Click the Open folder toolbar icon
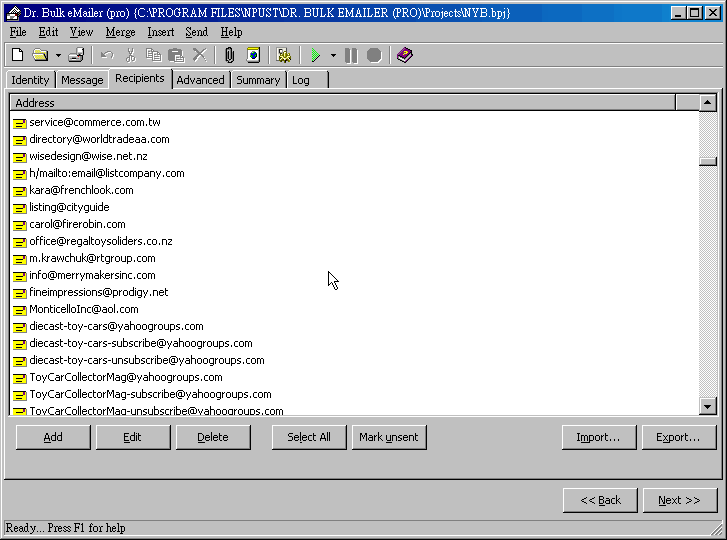727x540 pixels. [x=40, y=55]
